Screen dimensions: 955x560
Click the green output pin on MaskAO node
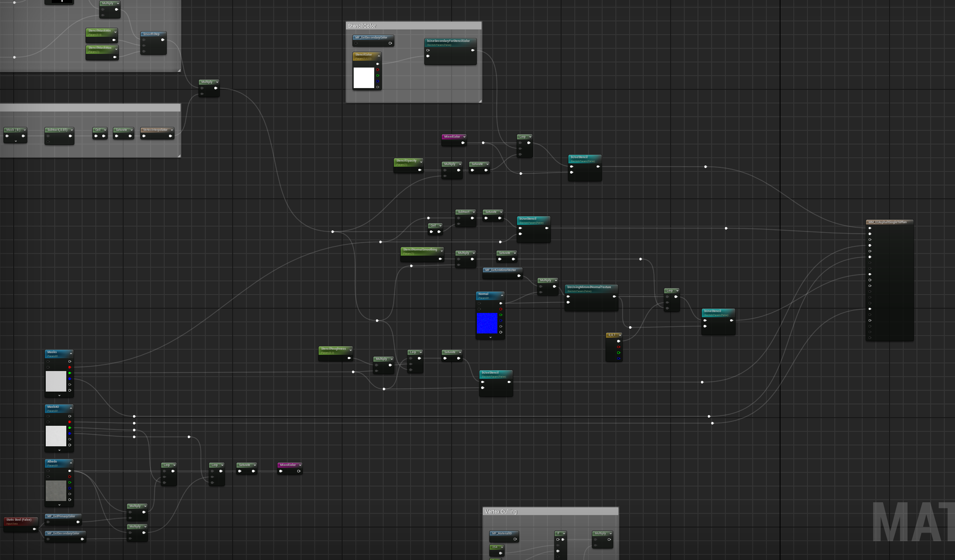coord(70,428)
